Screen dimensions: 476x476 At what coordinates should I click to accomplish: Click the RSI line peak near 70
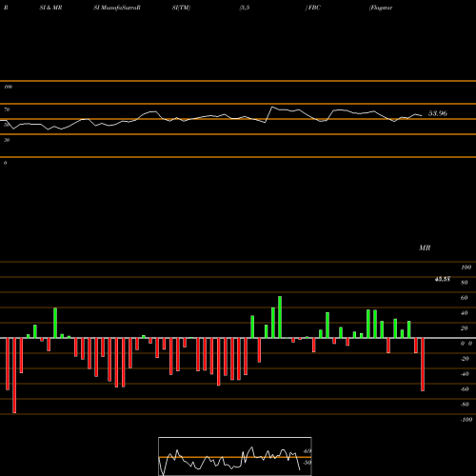tap(272, 107)
